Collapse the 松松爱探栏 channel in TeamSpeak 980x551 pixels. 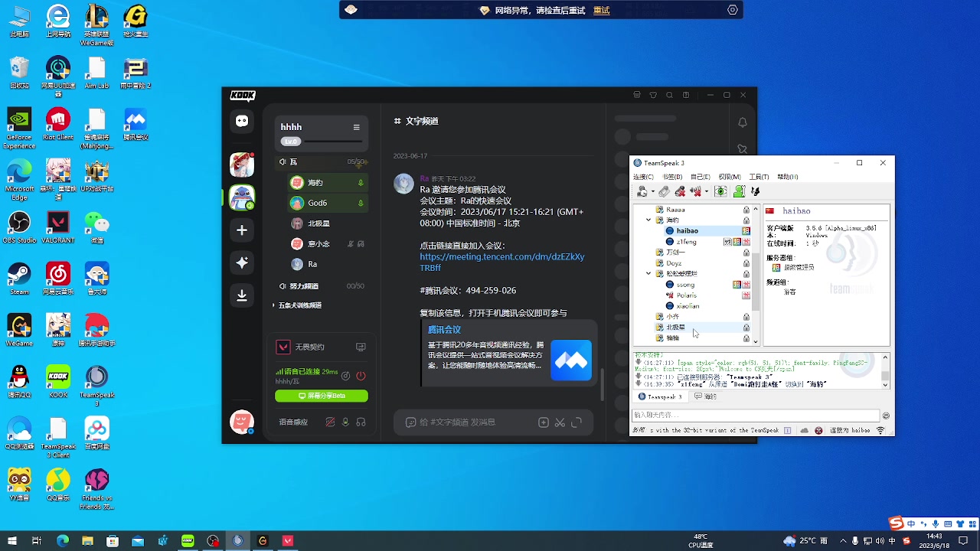pyautogui.click(x=648, y=273)
